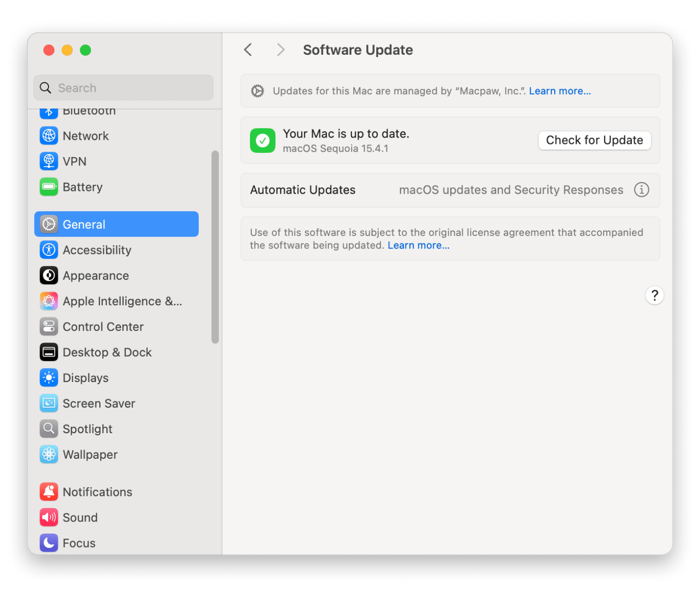Click the Automatic Updates info icon
Viewport: 700px width, 591px height.
(641, 190)
